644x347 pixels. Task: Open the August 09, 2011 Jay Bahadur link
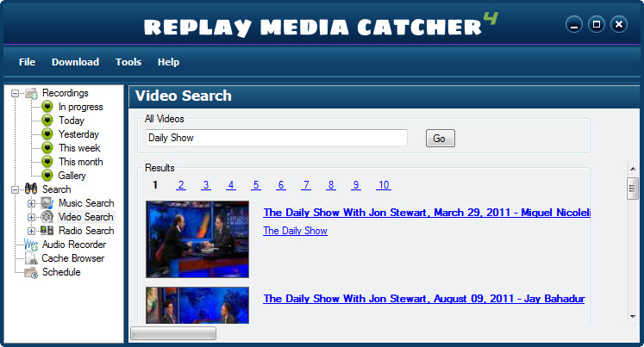[x=424, y=299]
